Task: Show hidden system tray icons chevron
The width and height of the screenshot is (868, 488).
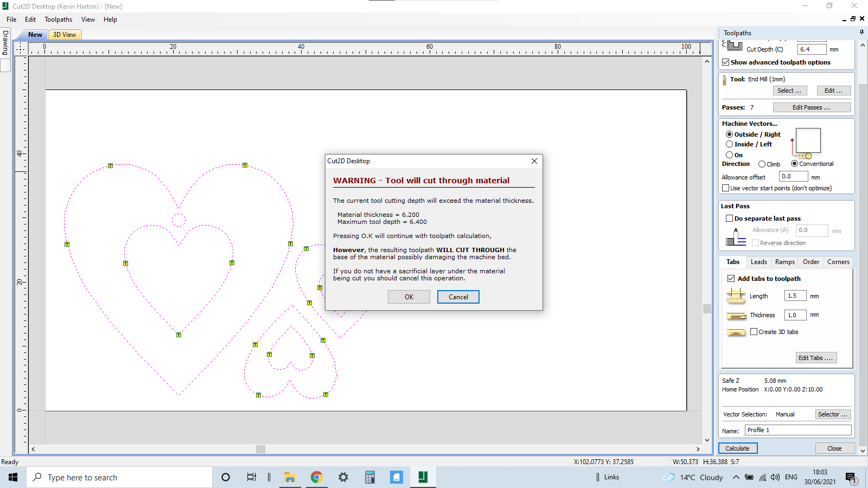Action: click(736, 477)
